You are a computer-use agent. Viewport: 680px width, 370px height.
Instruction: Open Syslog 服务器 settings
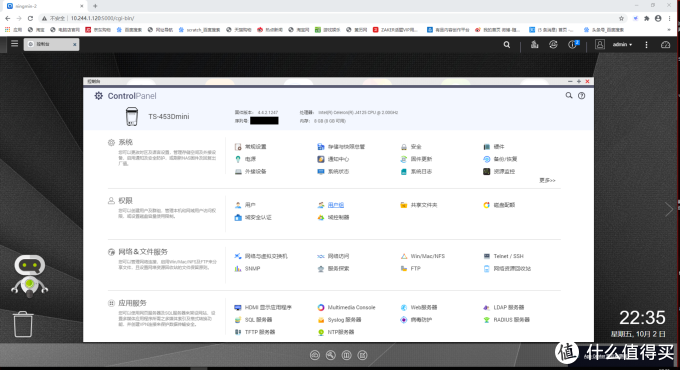[339, 320]
